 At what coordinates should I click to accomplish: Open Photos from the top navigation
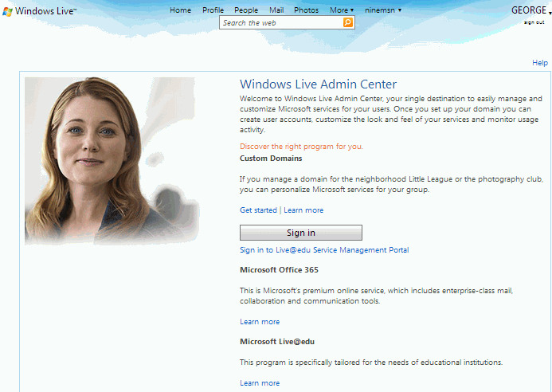(306, 10)
